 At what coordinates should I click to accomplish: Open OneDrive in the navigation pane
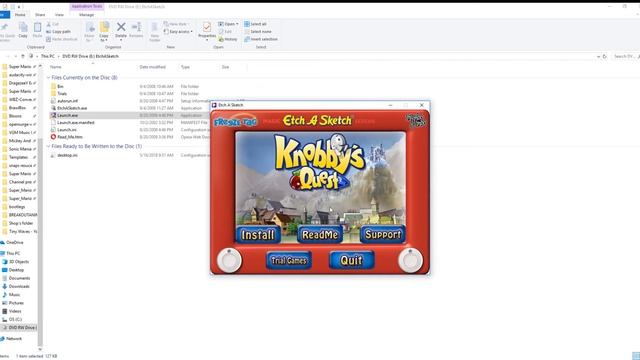click(x=15, y=242)
